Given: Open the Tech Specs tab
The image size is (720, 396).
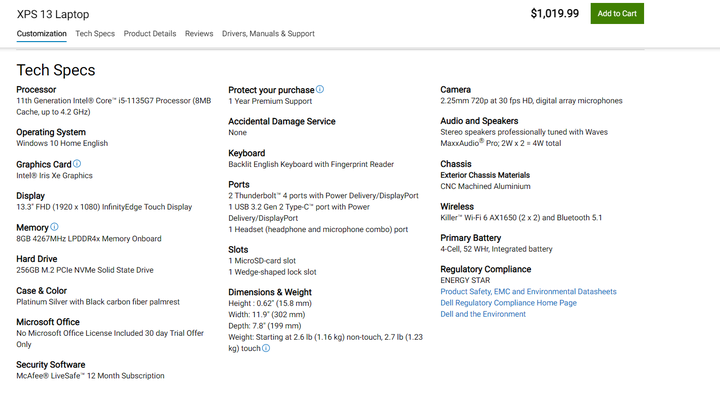Looking at the screenshot, I should [x=95, y=34].
